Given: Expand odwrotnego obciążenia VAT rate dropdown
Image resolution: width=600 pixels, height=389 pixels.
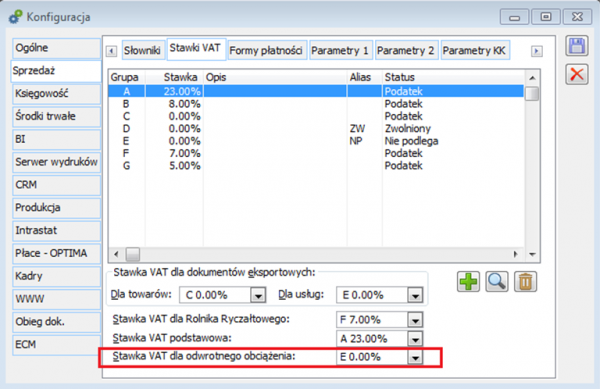Looking at the screenshot, I should pos(415,357).
